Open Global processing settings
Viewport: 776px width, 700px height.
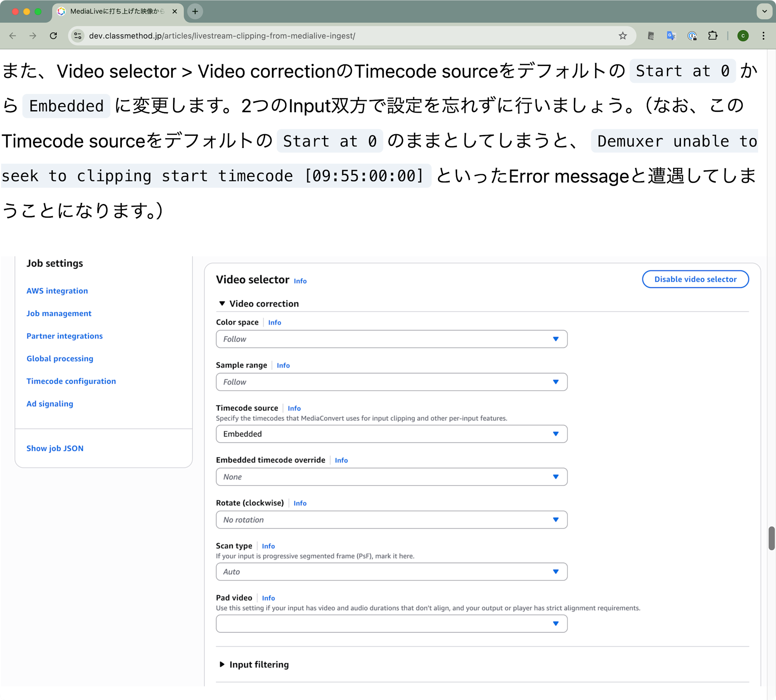tap(60, 359)
